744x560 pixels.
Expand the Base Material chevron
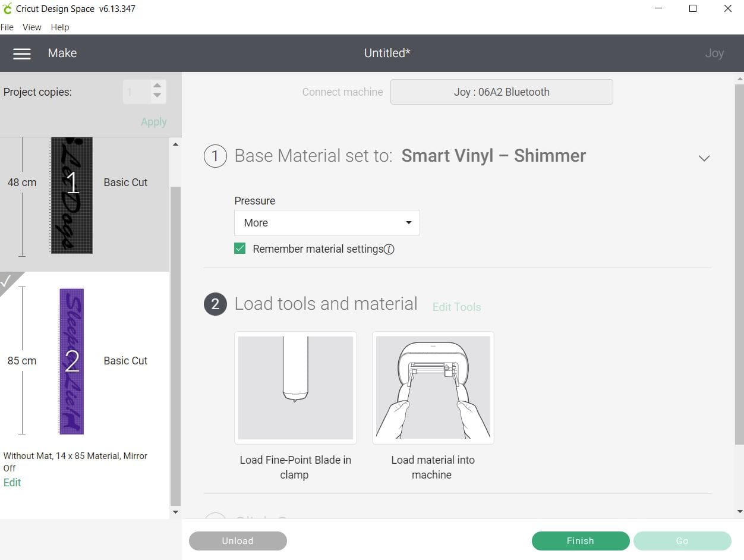(x=704, y=158)
